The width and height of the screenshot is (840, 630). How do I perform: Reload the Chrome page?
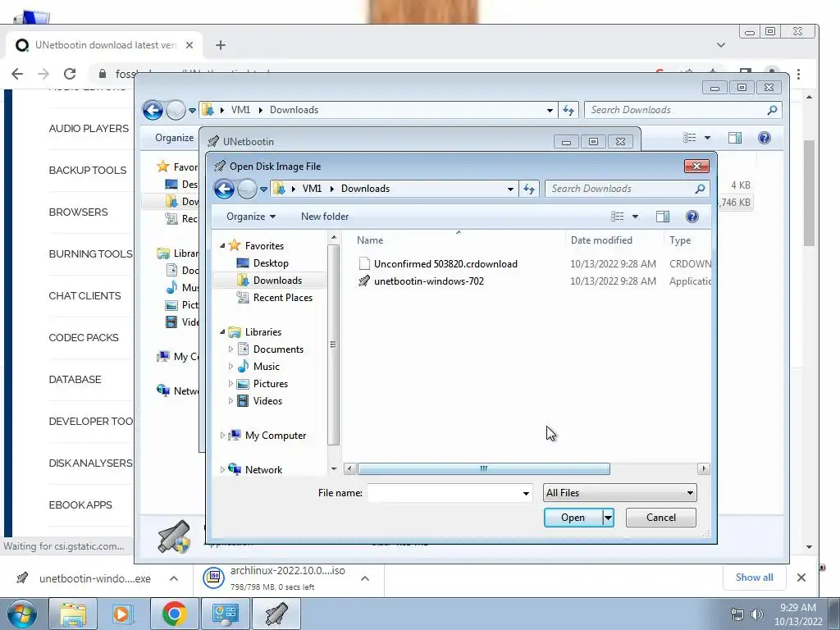(x=70, y=74)
